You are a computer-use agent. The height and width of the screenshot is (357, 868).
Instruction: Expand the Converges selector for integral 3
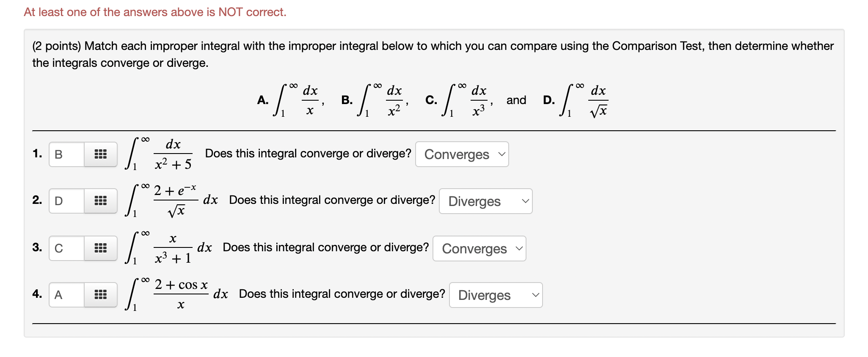click(x=479, y=249)
